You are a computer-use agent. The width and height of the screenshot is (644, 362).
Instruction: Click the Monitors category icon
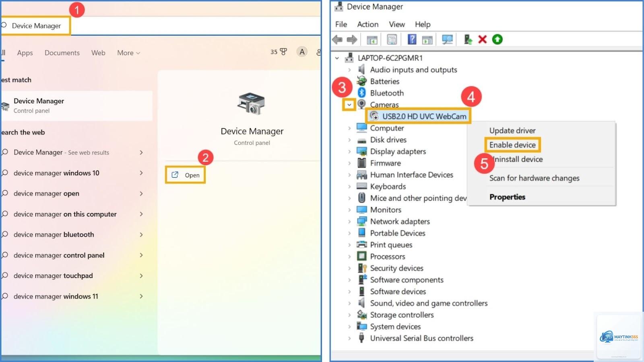click(361, 210)
